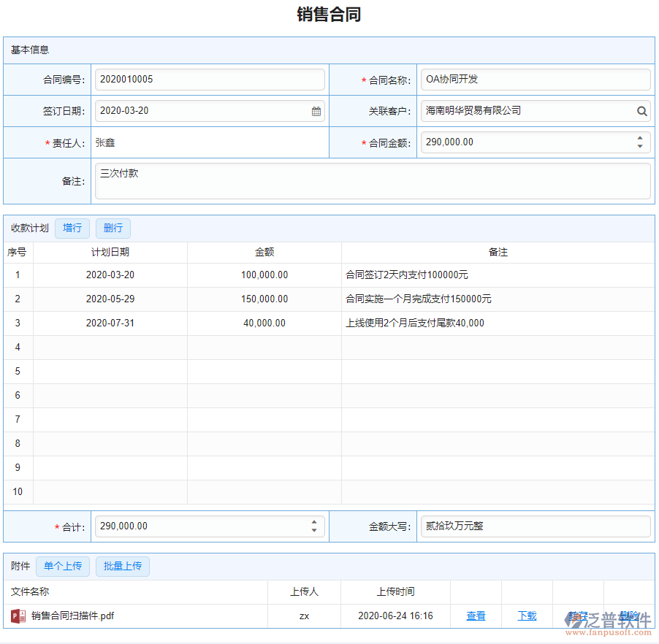Increase 合计 value with the up spinner

(x=314, y=522)
